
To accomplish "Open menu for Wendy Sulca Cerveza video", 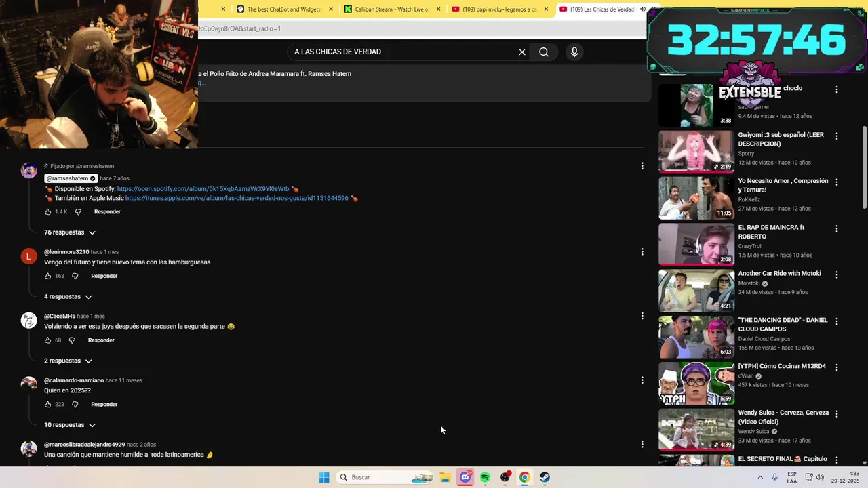I will pyautogui.click(x=836, y=413).
